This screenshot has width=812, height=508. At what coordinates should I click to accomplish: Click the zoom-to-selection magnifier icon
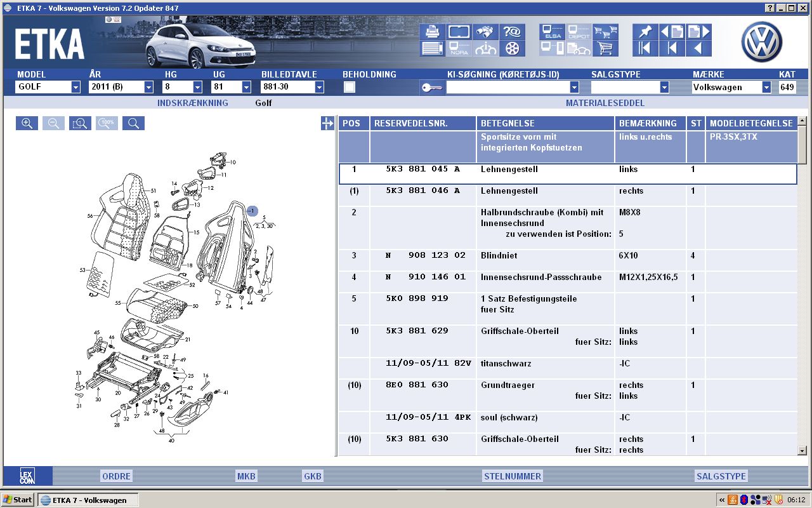[80, 123]
